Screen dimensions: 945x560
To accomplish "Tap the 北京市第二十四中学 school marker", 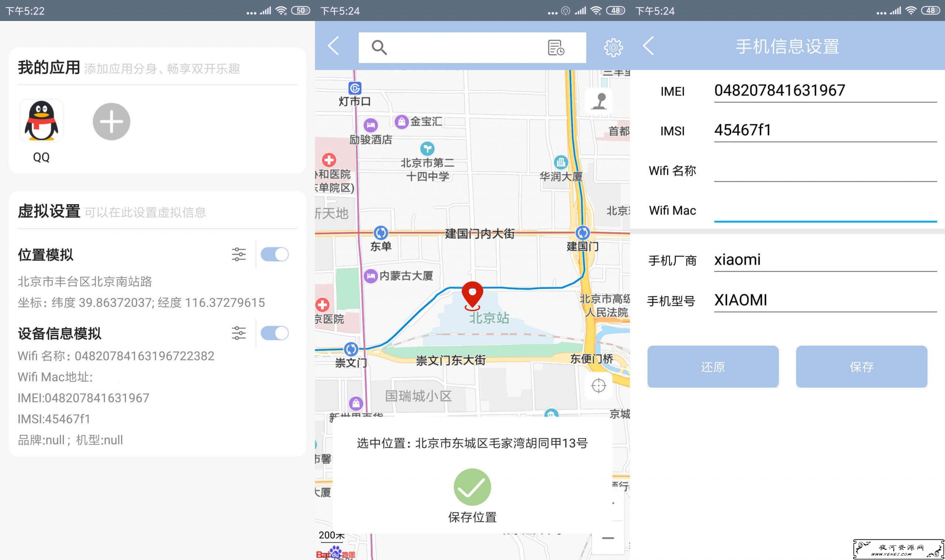I will click(427, 148).
